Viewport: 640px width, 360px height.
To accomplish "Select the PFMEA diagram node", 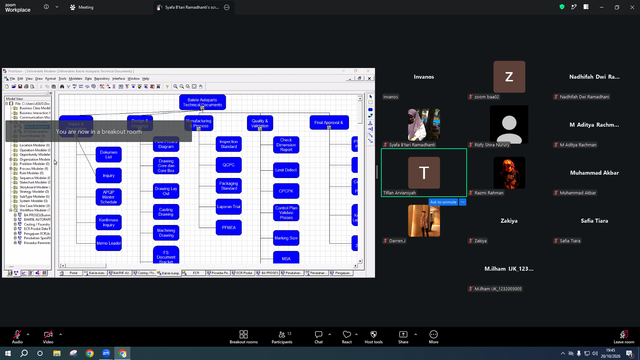I will [229, 227].
